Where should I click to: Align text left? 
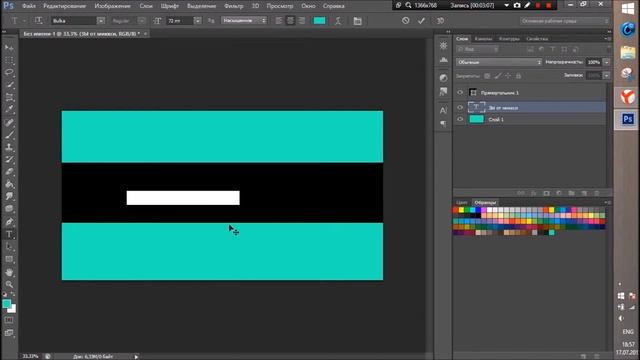(x=279, y=21)
